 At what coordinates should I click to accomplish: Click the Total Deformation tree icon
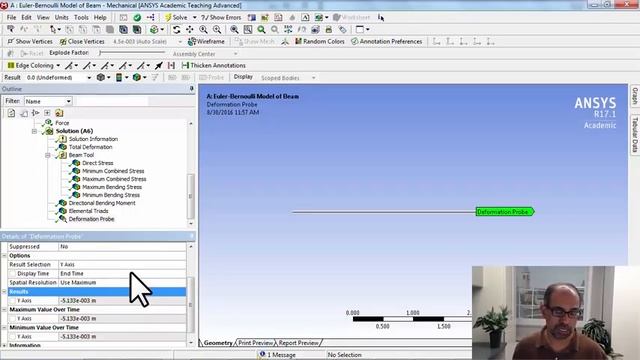point(62,147)
